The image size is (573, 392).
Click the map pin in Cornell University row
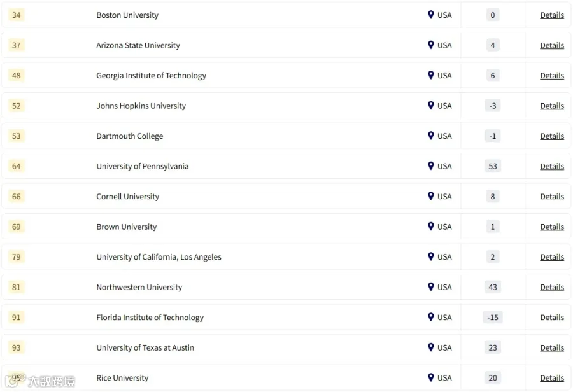click(431, 196)
